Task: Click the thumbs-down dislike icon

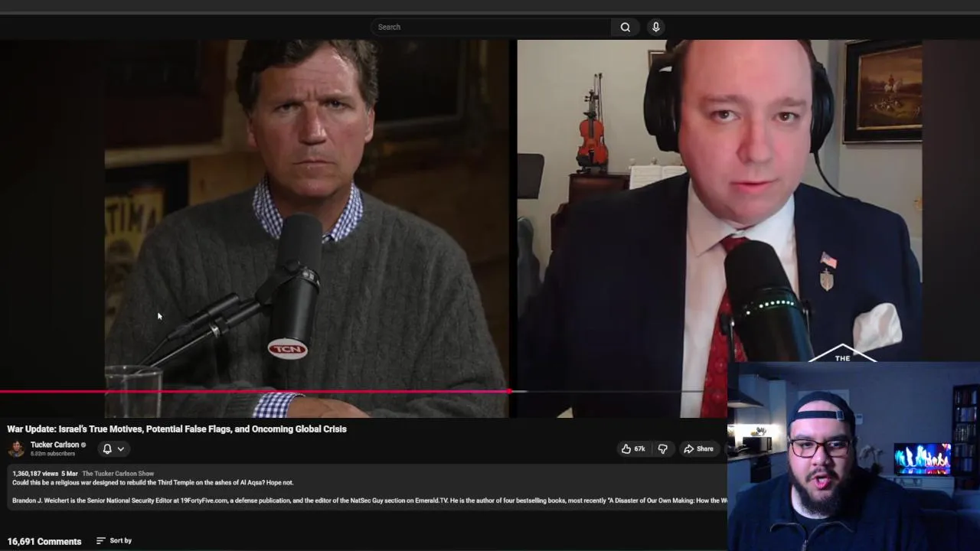Action: 663,449
